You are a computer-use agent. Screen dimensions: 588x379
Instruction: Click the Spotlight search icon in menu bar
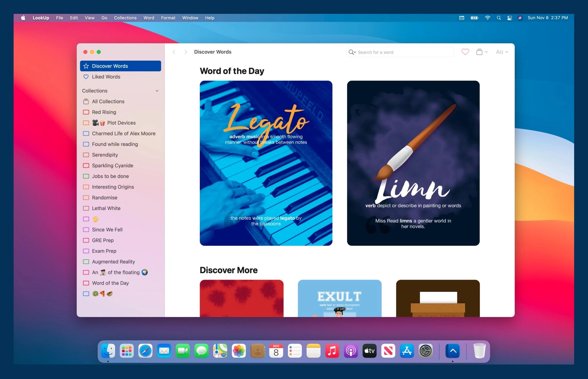(x=499, y=18)
